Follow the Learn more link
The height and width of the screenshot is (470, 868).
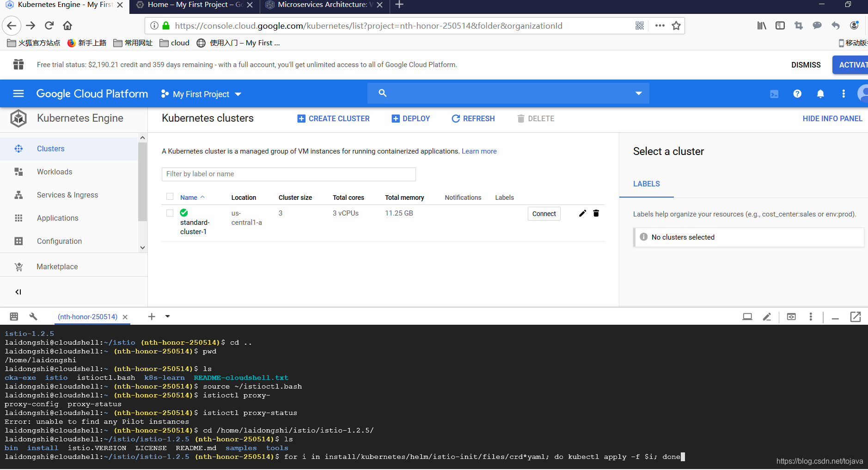point(479,151)
